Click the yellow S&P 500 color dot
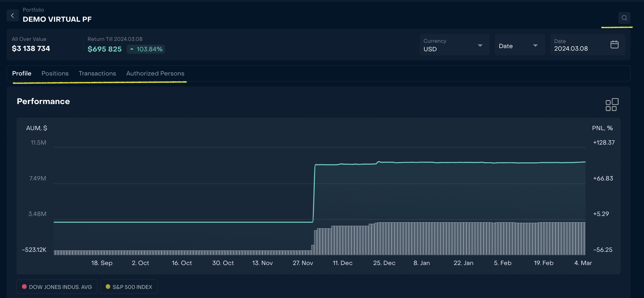This screenshot has width=644, height=298. [108, 287]
